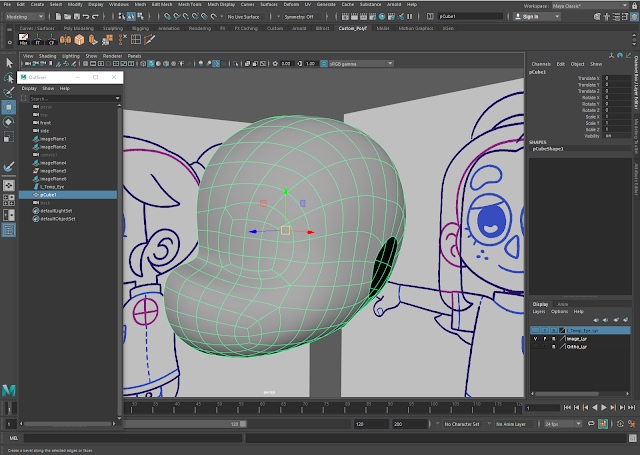640x455 pixels.
Task: Toggle viewport isolate select icon
Action: click(235, 64)
